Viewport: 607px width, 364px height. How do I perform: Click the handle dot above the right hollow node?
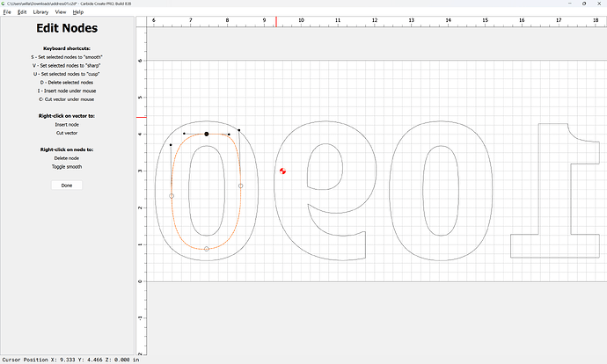(x=239, y=129)
